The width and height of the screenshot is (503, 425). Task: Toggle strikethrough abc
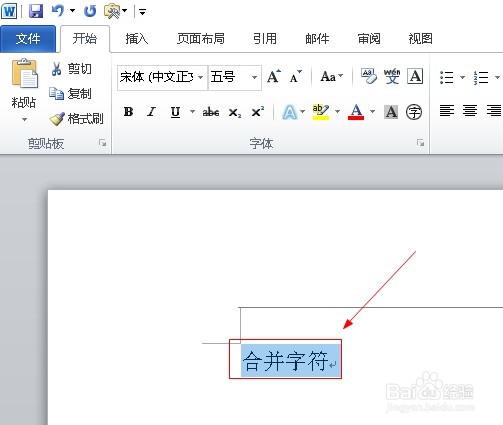(211, 112)
